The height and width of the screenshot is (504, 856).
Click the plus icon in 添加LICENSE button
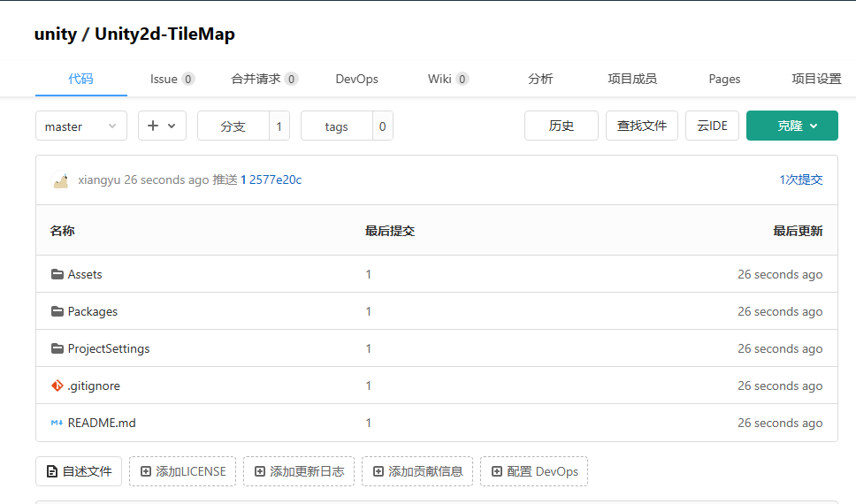(x=146, y=471)
